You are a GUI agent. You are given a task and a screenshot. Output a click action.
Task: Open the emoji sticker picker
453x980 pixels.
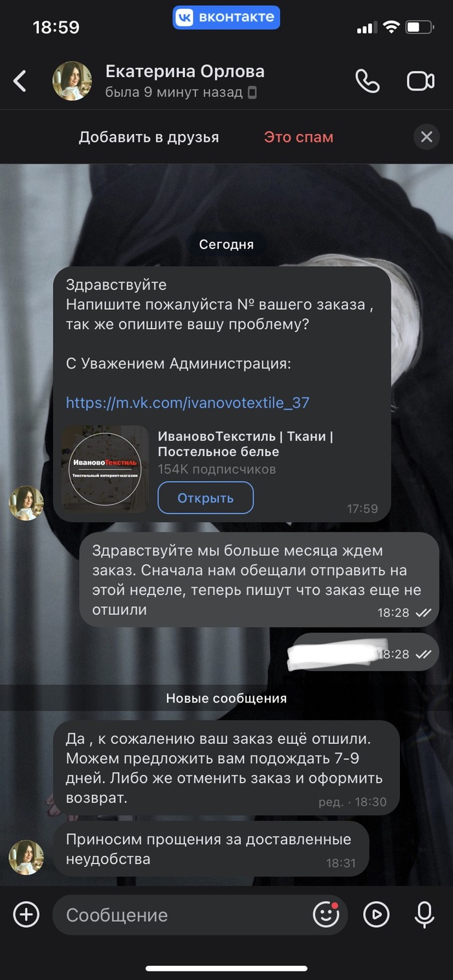[x=326, y=915]
